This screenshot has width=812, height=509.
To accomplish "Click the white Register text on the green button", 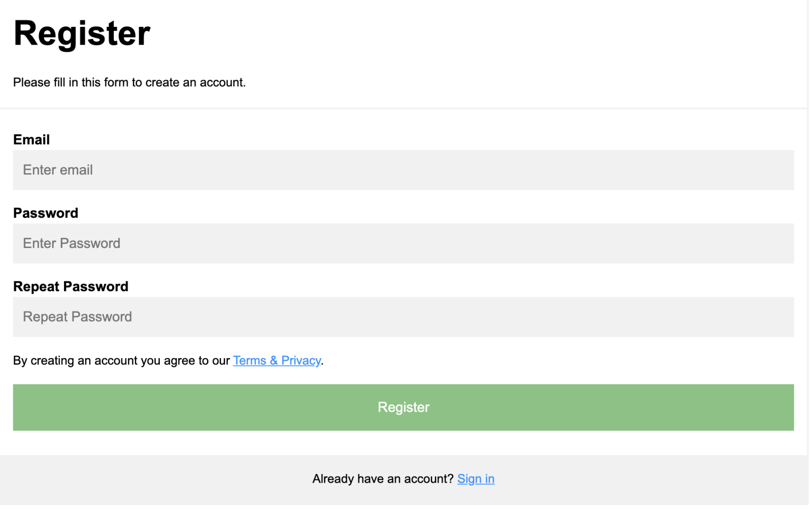I will pyautogui.click(x=403, y=407).
